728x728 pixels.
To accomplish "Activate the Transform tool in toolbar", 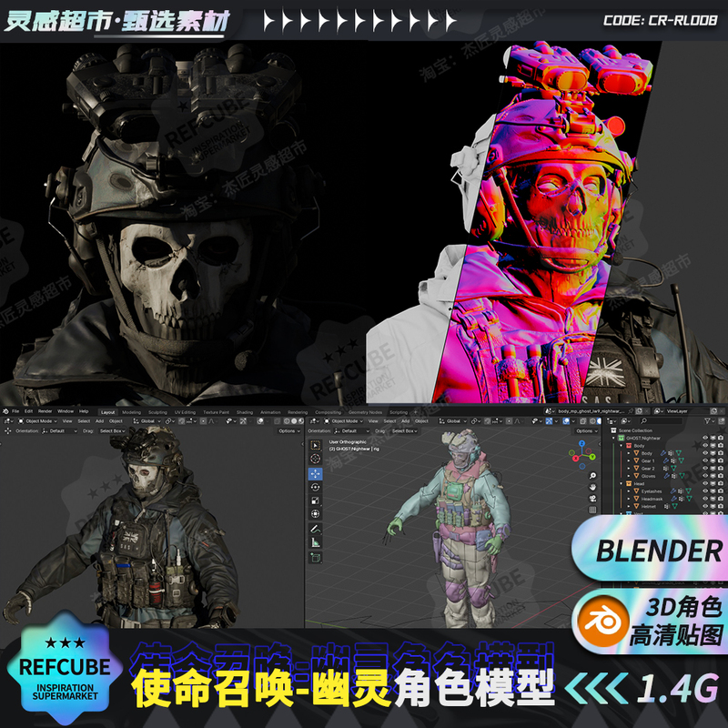I will point(315,514).
